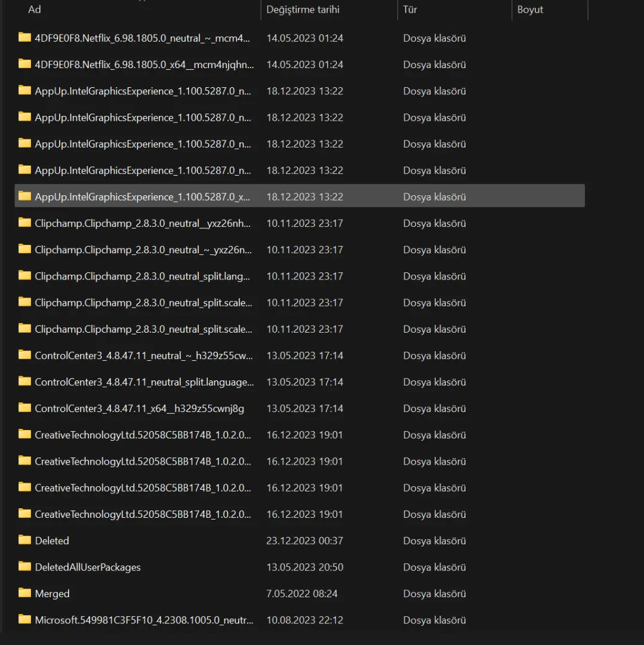
Task: Select ControlCenter3_4.8.47.11_neutral_split.language... folder name
Action: [x=144, y=382]
